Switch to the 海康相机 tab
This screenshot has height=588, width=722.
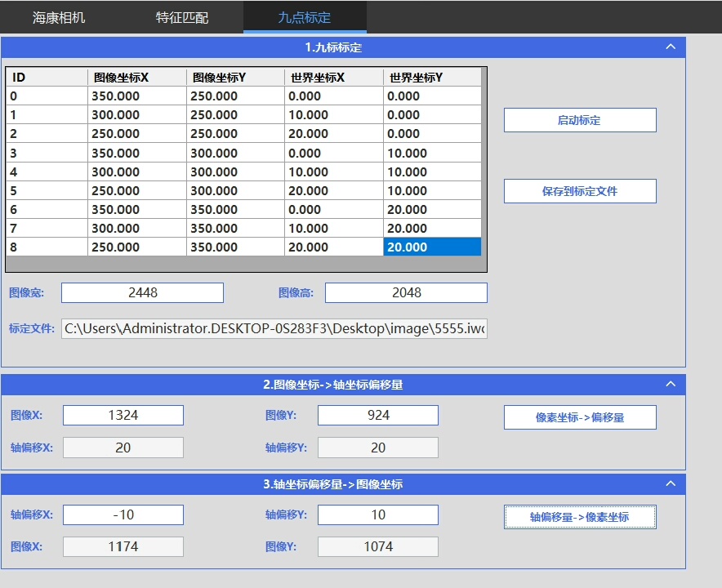tap(59, 17)
